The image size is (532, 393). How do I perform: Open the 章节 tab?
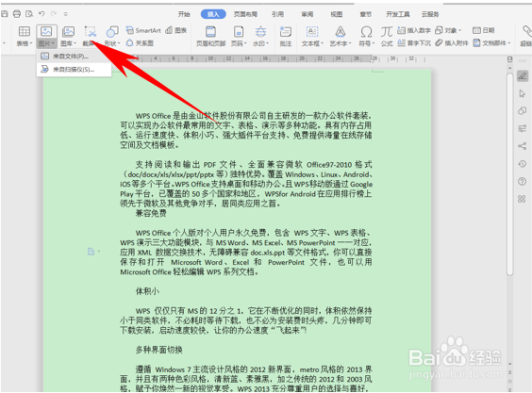coord(365,14)
